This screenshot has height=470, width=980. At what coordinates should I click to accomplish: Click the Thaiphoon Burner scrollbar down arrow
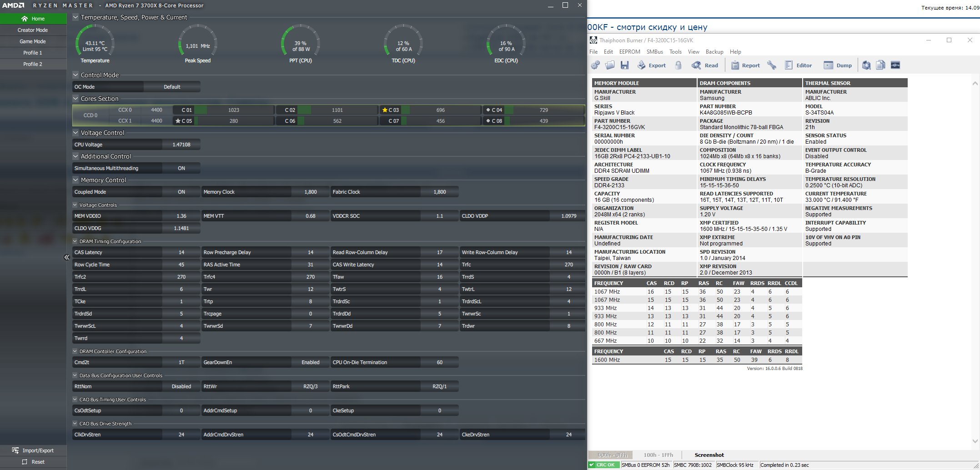tap(975, 441)
